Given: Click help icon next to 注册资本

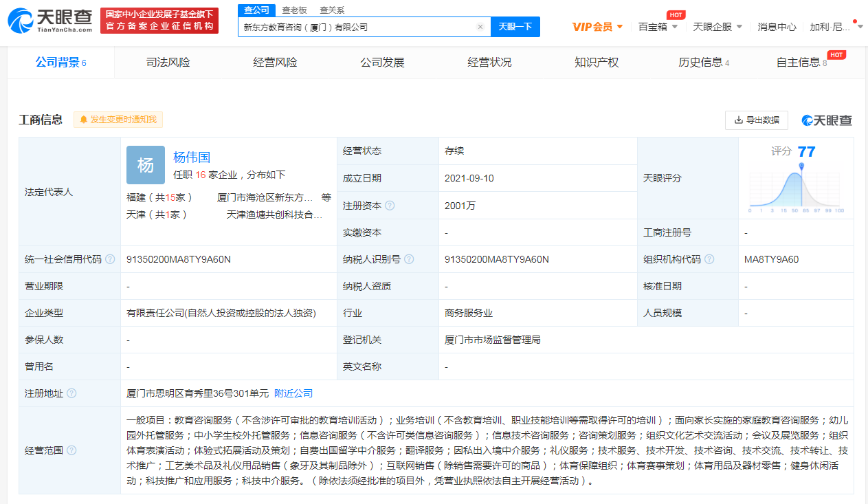Looking at the screenshot, I should pyautogui.click(x=390, y=206).
